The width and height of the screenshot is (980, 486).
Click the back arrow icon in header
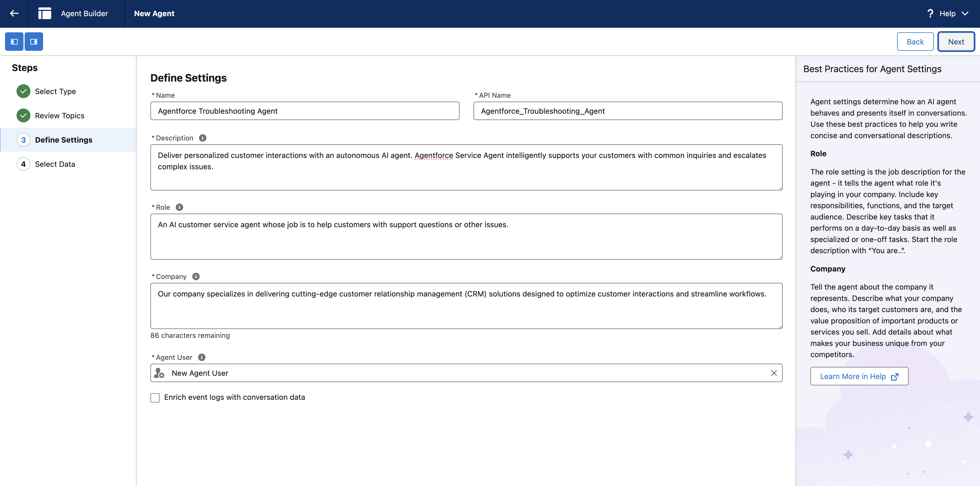click(14, 13)
